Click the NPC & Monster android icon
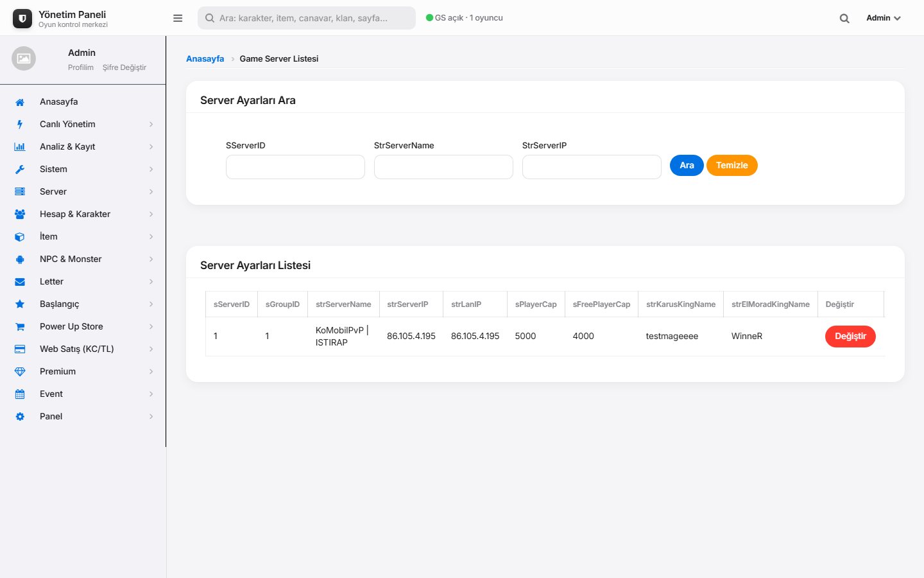This screenshot has height=578, width=924. [20, 259]
